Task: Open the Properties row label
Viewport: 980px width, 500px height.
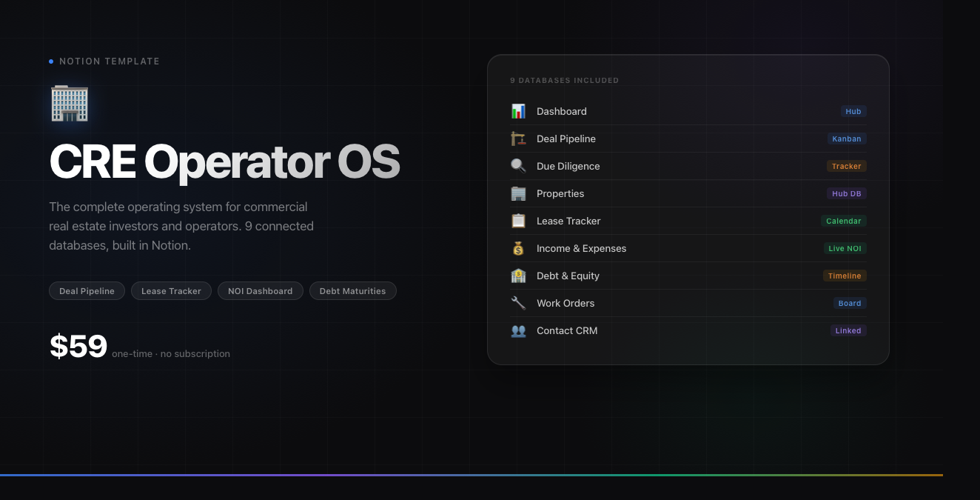Action: click(x=560, y=193)
